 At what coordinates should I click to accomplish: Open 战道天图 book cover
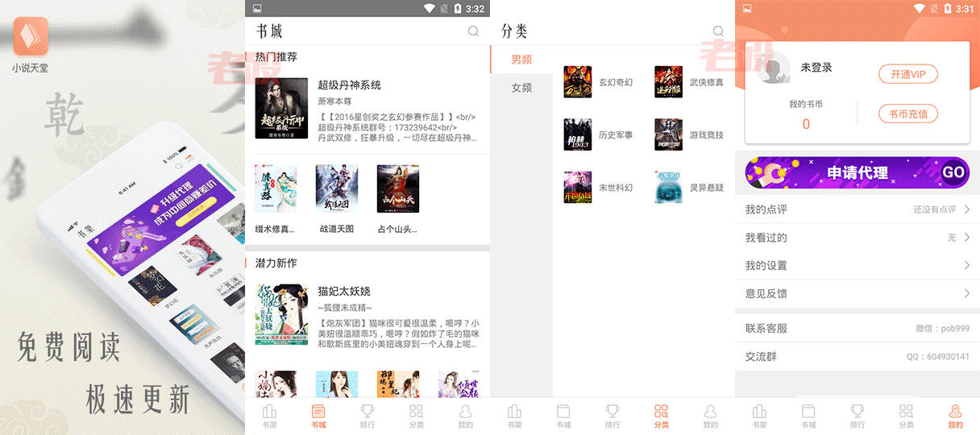point(337,188)
